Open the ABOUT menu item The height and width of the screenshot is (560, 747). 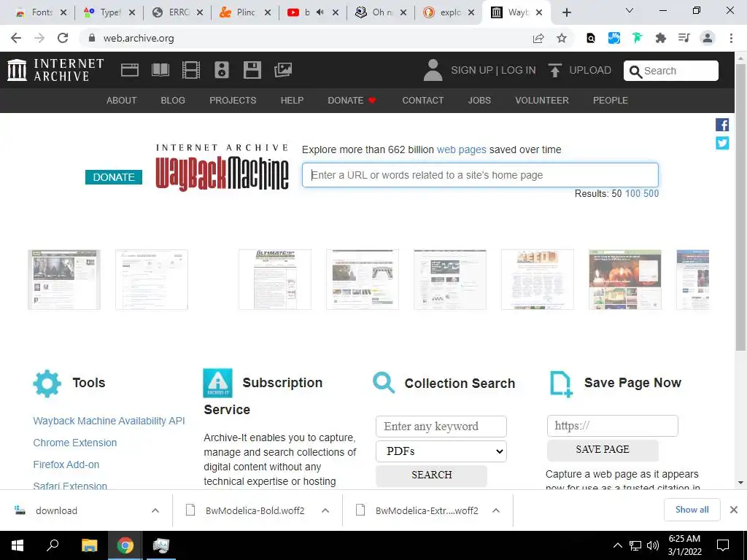pos(122,101)
